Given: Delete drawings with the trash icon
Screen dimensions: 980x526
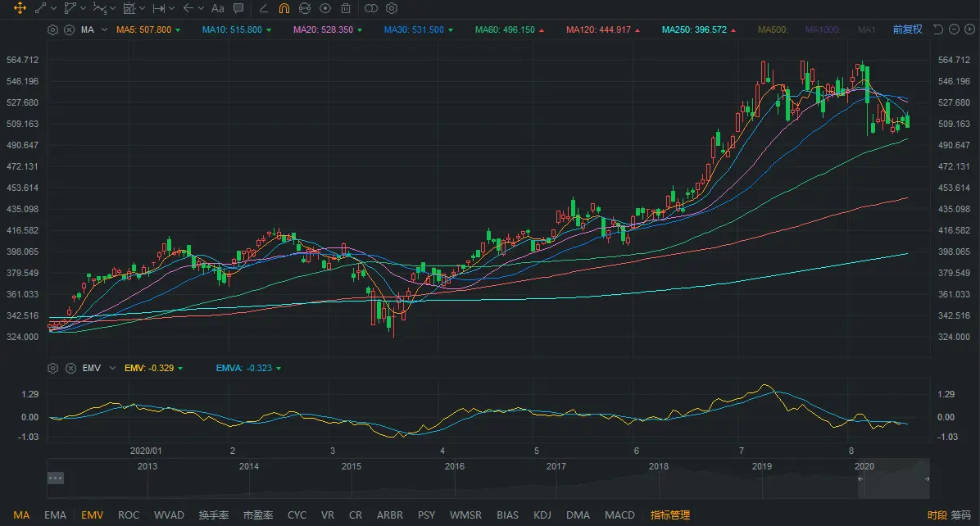Looking at the screenshot, I should pyautogui.click(x=346, y=8).
